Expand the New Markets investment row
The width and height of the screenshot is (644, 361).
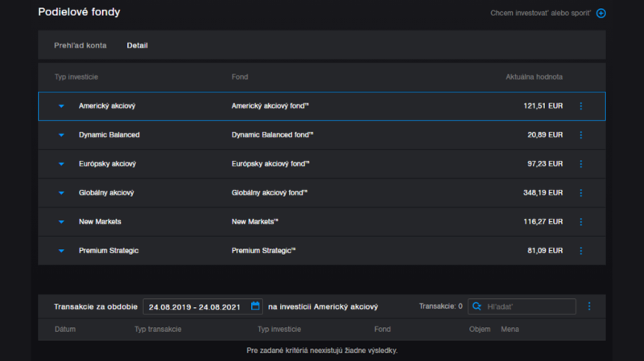[x=60, y=222]
